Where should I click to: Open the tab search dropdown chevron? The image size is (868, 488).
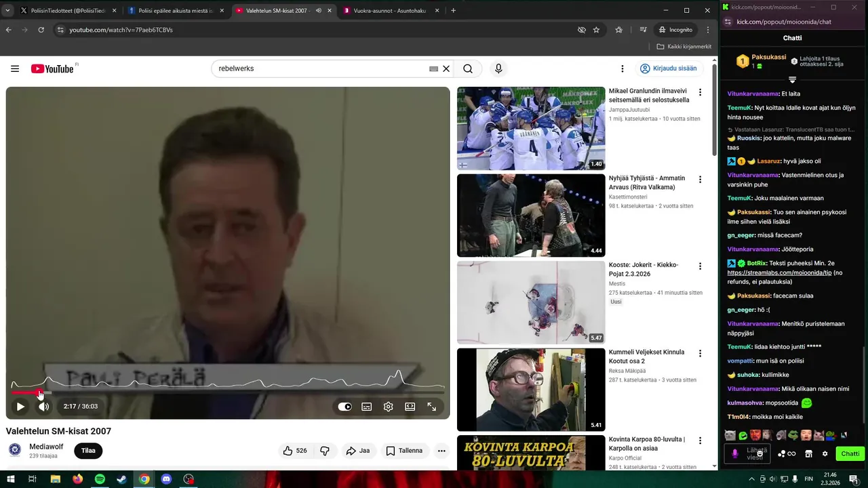coord(7,11)
